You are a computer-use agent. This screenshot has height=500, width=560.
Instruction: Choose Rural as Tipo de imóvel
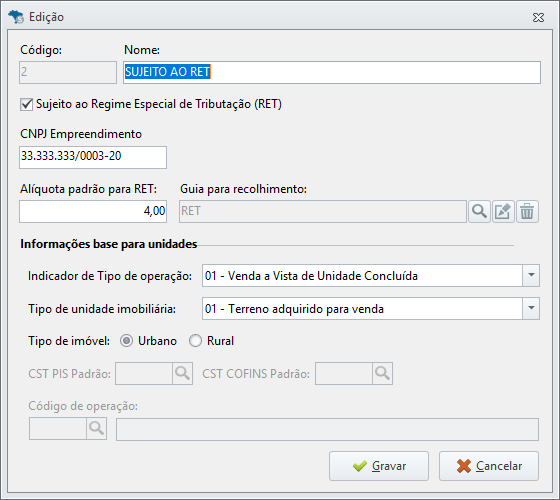point(195,341)
